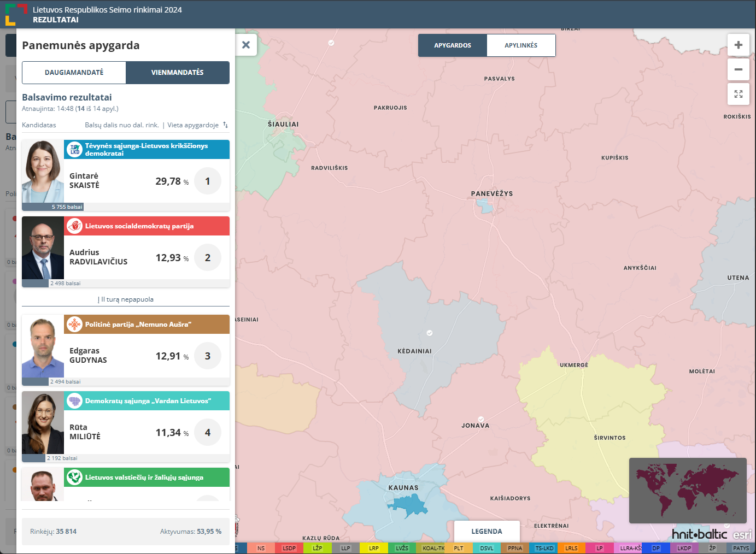756x554 pixels.
Task: Click the Panevėžys city label on map
Action: [492, 193]
